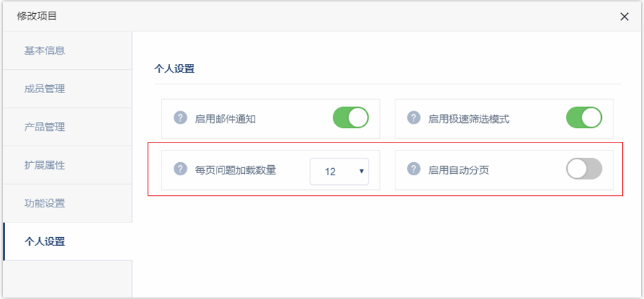
Task: Open 功能设置 tab
Action: click(45, 203)
